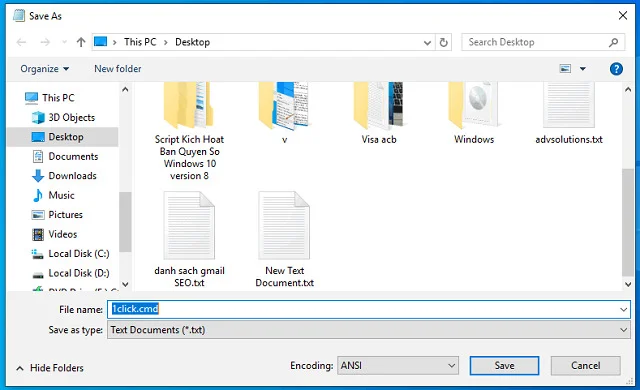Viewport: 640px width, 390px height.
Task: Select the advsolutions.txt file
Action: tap(569, 113)
